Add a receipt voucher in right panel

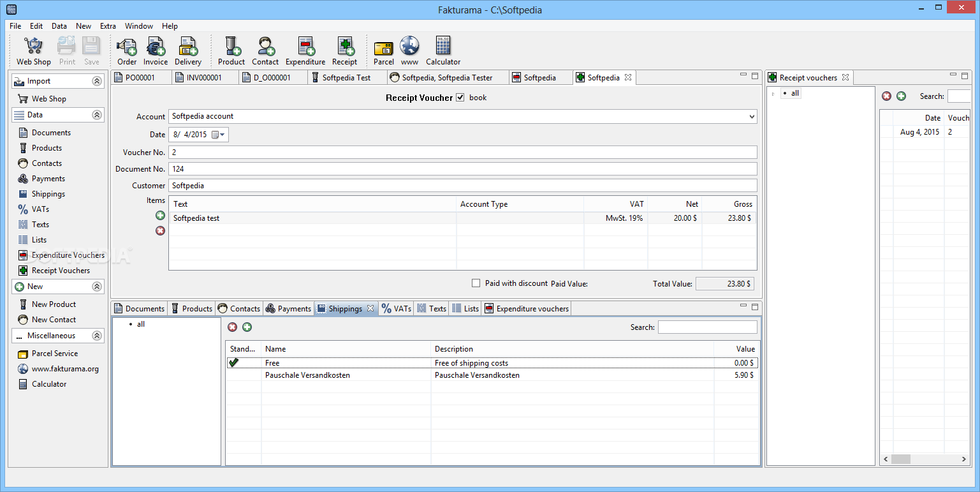(901, 96)
